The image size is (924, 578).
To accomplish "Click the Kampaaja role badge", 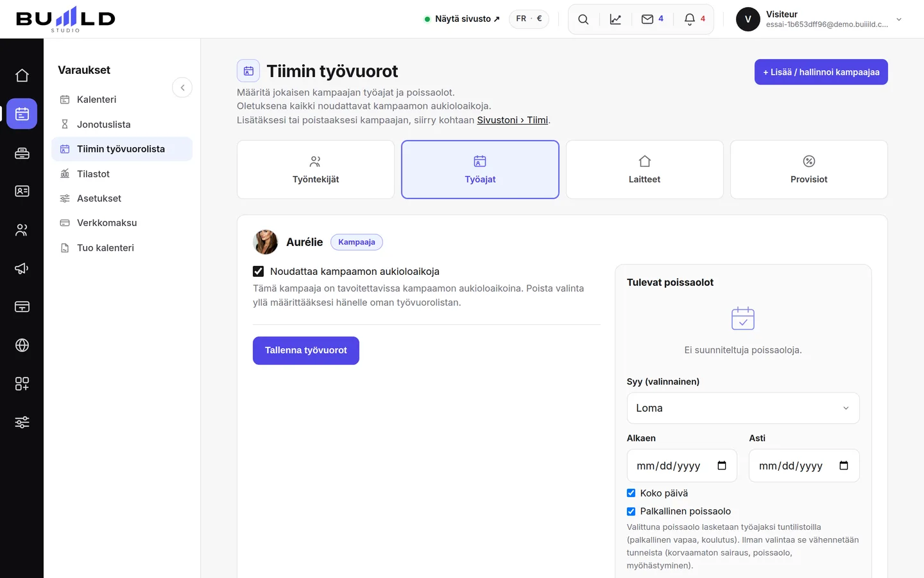I will coord(357,242).
